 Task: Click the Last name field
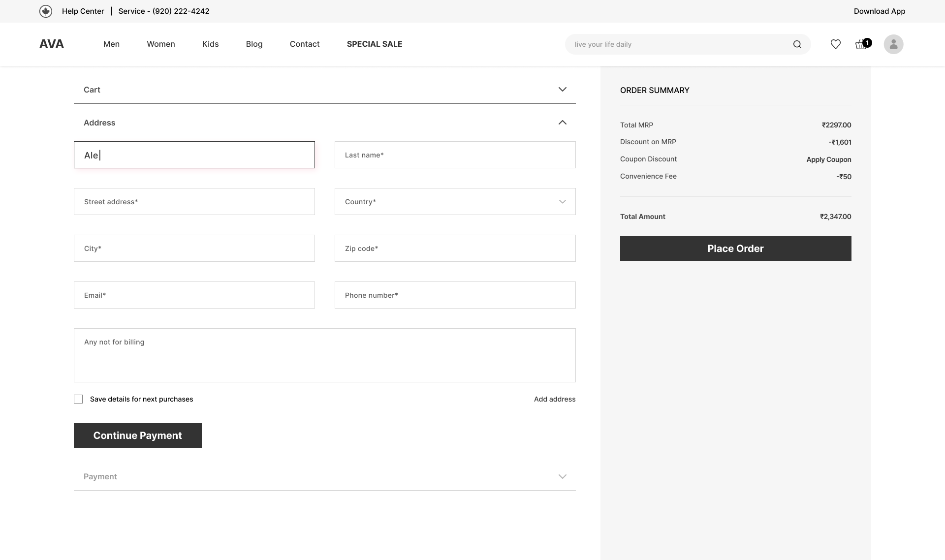click(455, 155)
